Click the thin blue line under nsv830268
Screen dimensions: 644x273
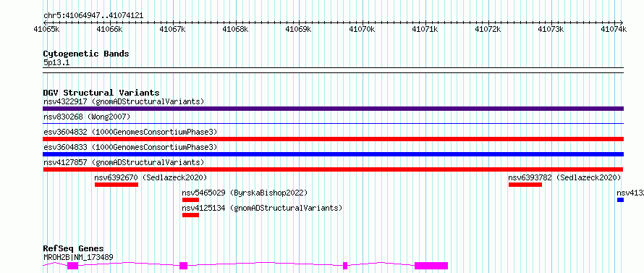click(333, 123)
